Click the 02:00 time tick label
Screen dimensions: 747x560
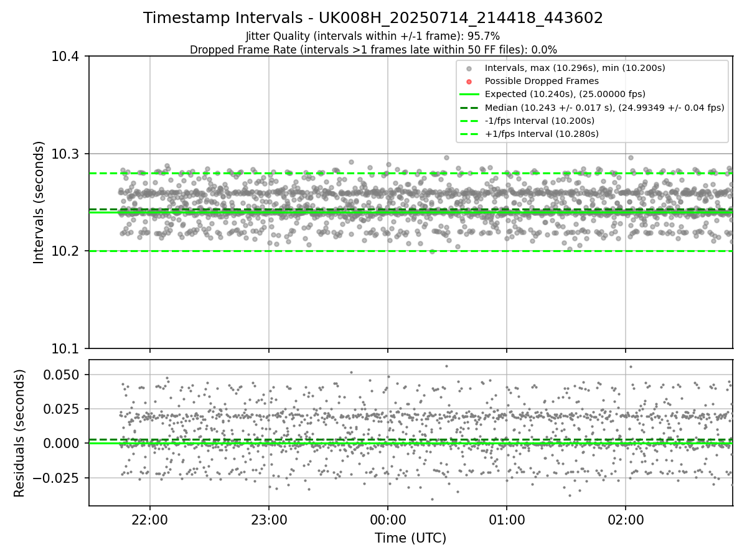[x=626, y=520]
